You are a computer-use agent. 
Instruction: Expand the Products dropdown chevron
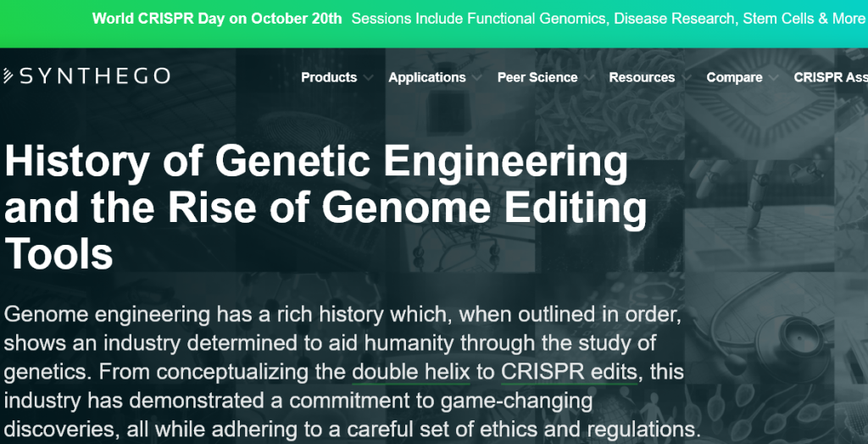click(369, 78)
